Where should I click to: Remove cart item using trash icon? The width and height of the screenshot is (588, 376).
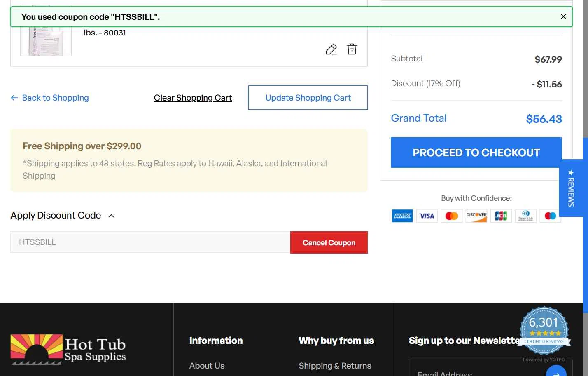click(x=352, y=49)
